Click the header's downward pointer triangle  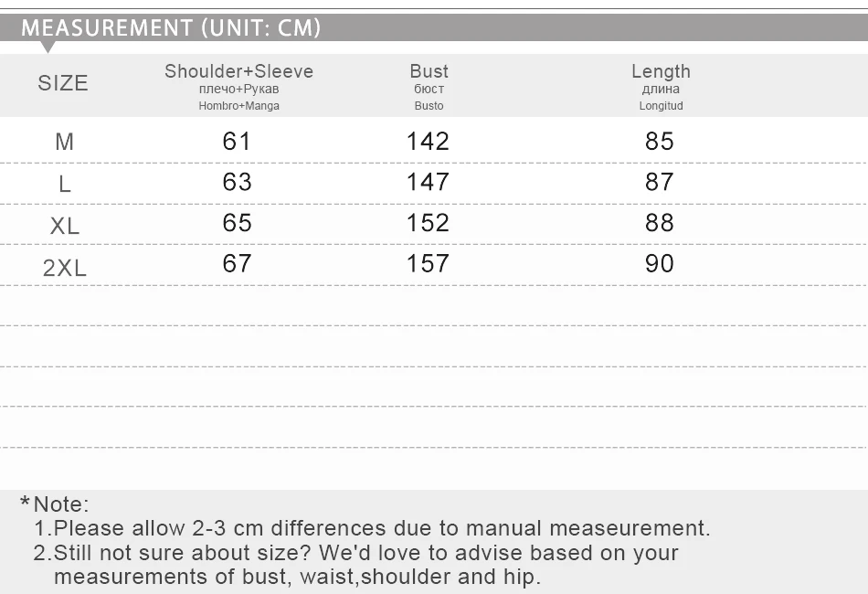tap(48, 47)
